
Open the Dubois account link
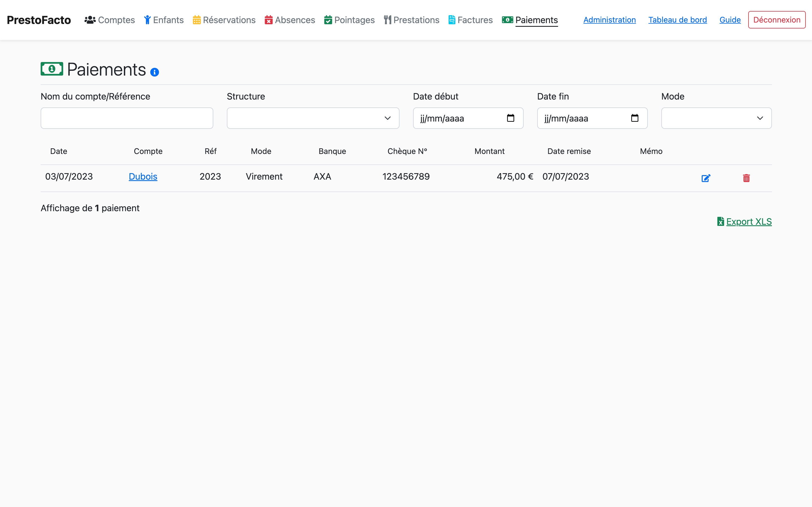tap(143, 176)
